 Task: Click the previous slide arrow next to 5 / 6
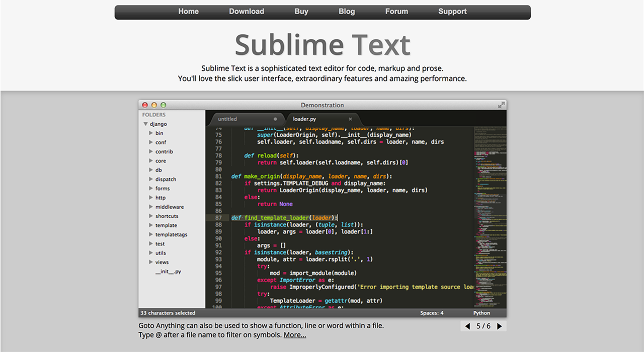pyautogui.click(x=467, y=326)
